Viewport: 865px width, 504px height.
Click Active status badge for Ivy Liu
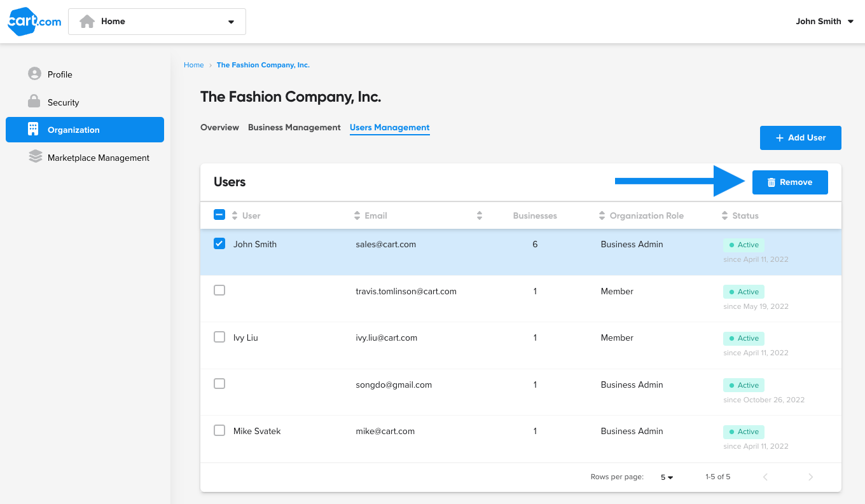(744, 338)
